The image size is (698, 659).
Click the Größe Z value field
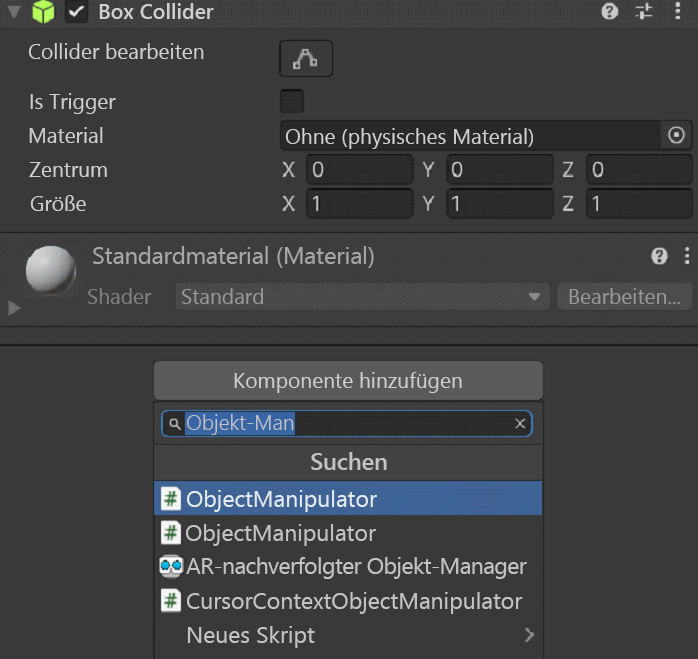[639, 203]
